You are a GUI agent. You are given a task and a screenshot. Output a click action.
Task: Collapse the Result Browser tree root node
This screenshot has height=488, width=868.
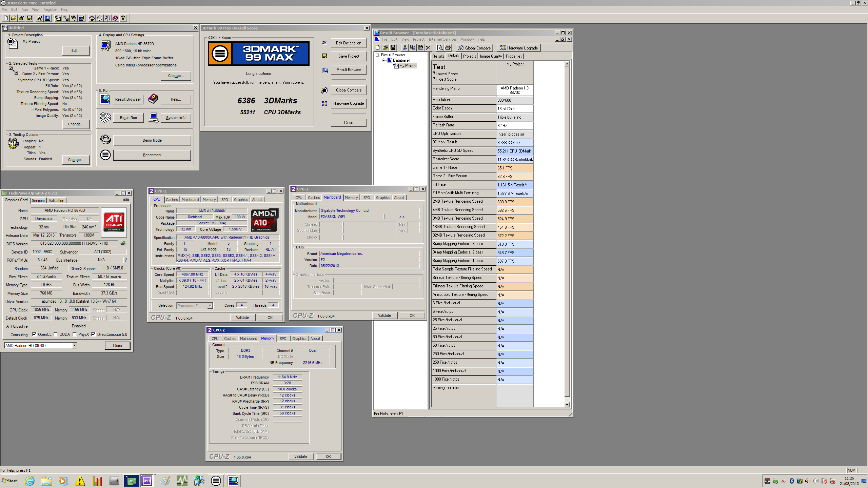[377, 55]
